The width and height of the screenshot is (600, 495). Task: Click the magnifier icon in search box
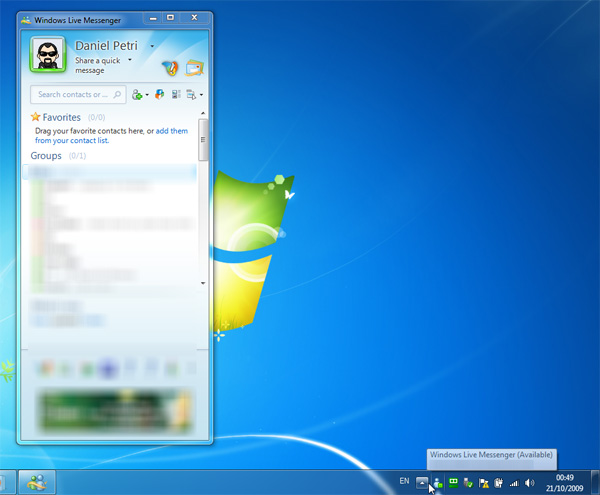(x=117, y=94)
